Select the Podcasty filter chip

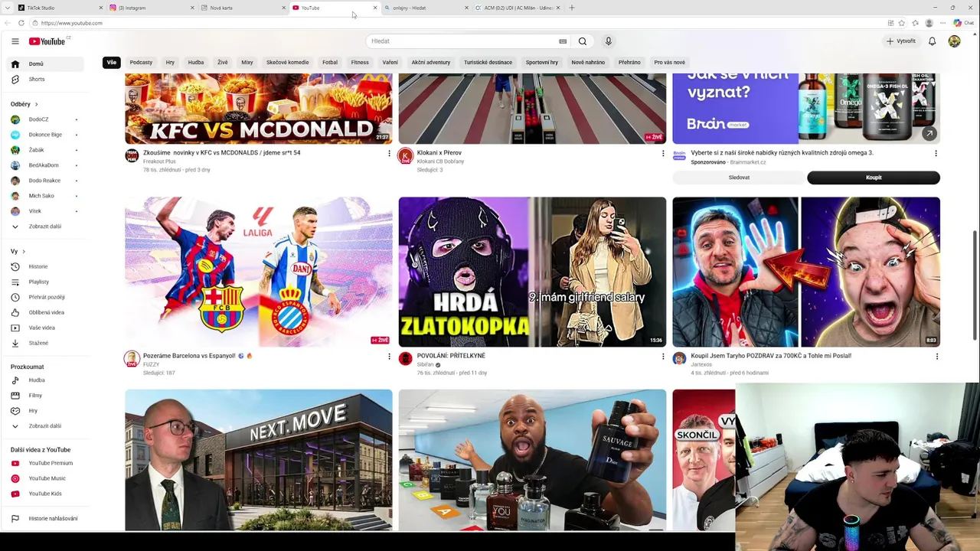click(141, 63)
